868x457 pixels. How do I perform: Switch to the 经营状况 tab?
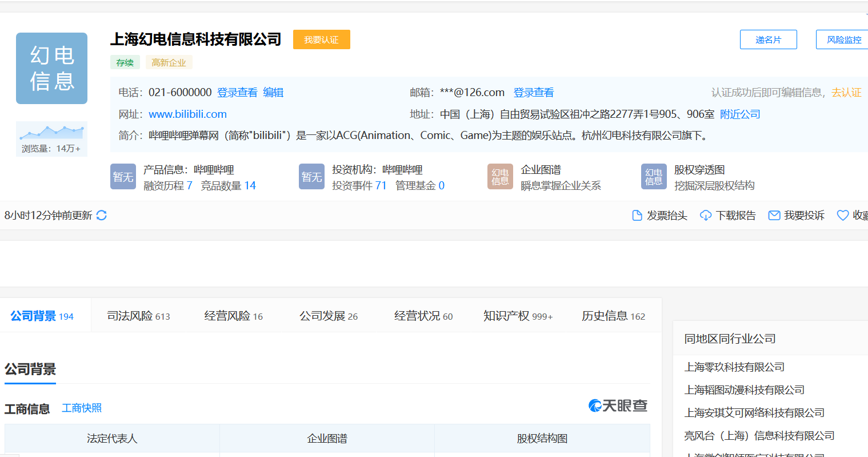click(423, 316)
